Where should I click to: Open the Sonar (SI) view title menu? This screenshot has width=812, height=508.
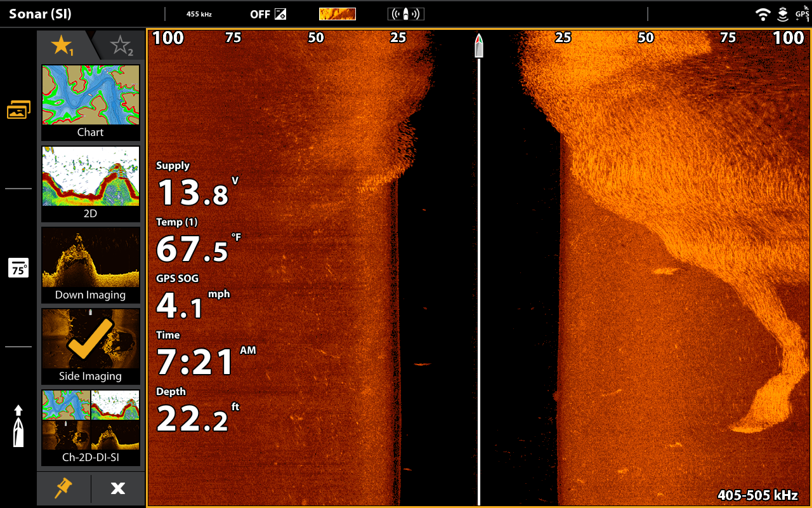41,14
